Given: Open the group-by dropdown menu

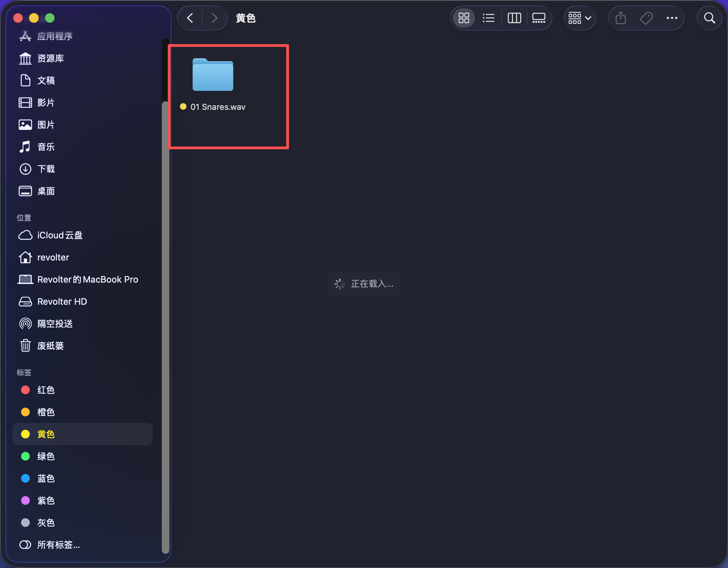Looking at the screenshot, I should 580,18.
